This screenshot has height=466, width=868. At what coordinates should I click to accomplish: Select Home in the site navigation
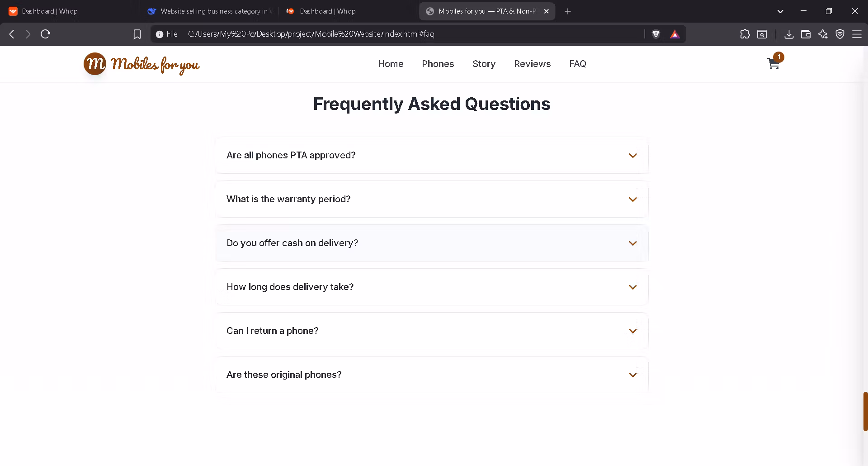[391, 64]
